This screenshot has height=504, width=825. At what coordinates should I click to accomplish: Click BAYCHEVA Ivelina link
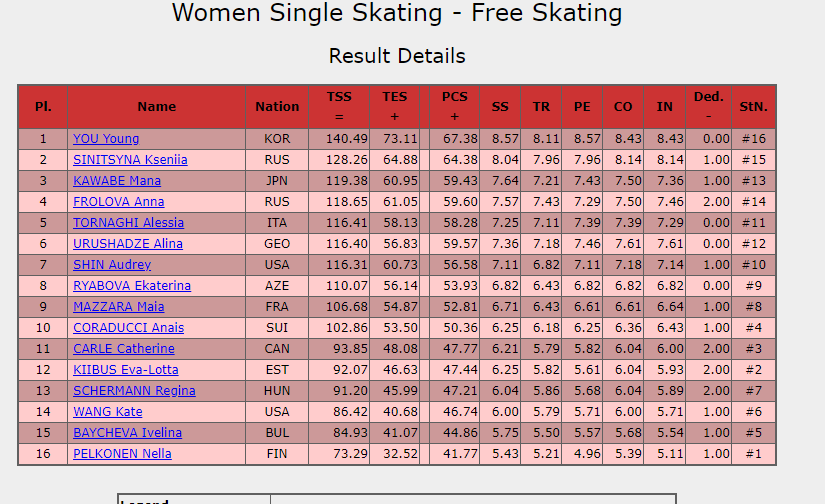point(127,433)
